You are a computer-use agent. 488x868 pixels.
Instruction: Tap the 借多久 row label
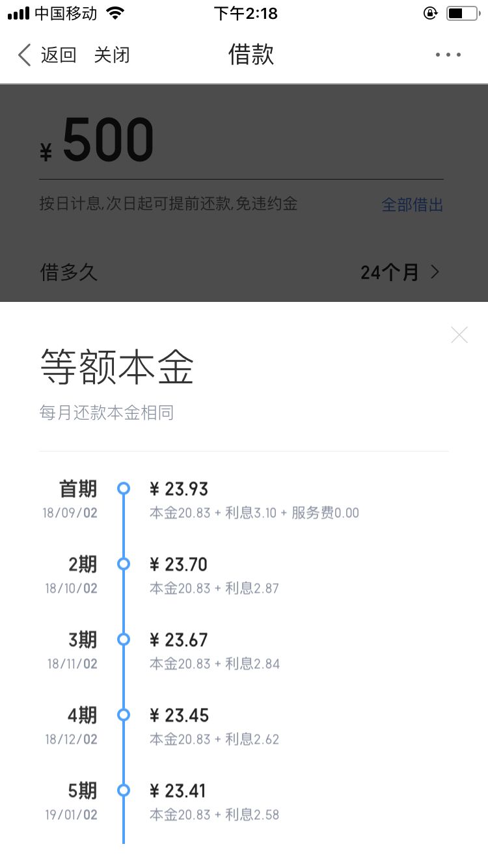tap(68, 272)
